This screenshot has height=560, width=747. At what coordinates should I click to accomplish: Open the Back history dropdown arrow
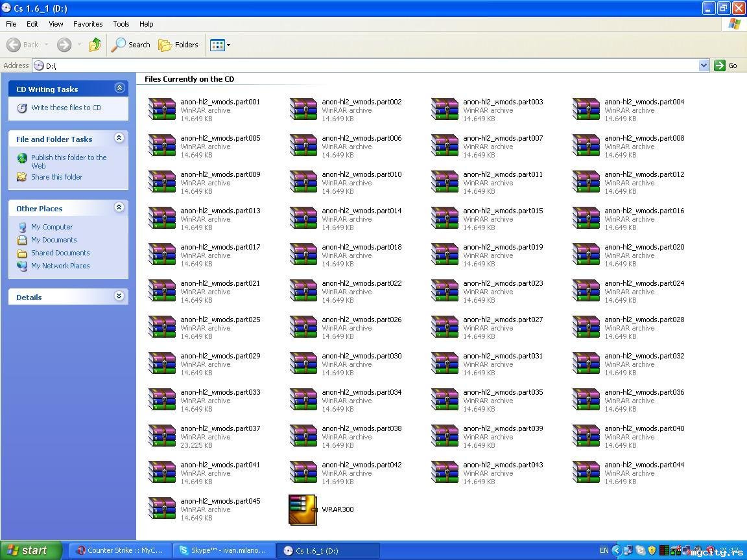click(46, 45)
